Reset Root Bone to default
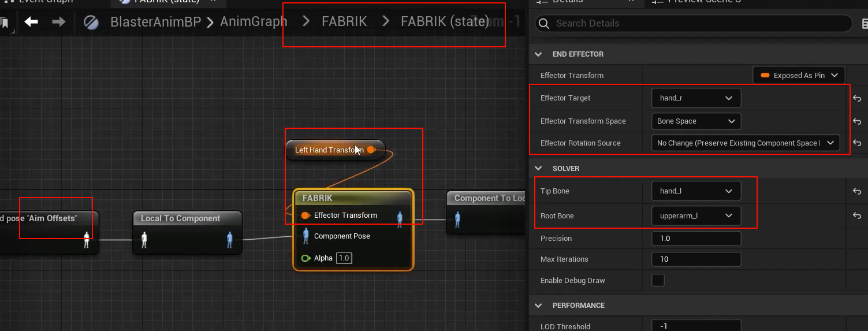Screen dimensions: 868x331 (x=857, y=215)
